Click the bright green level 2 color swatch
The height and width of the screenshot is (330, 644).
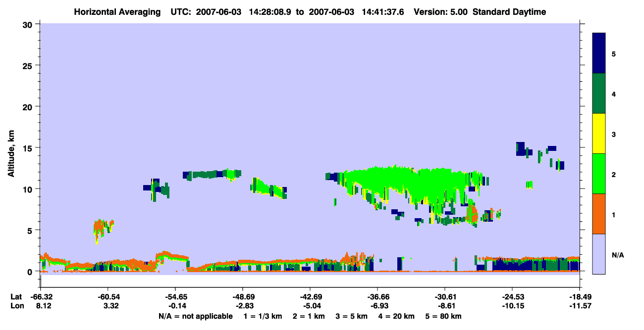point(599,174)
